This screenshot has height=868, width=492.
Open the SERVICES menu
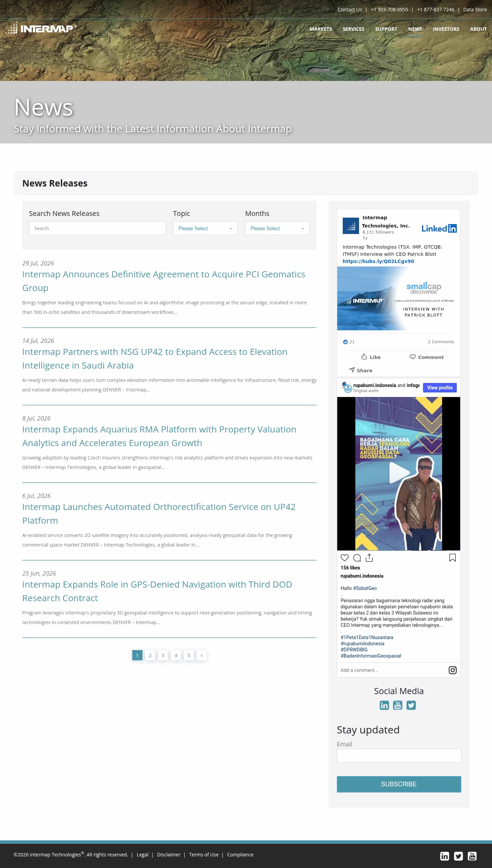click(x=354, y=29)
